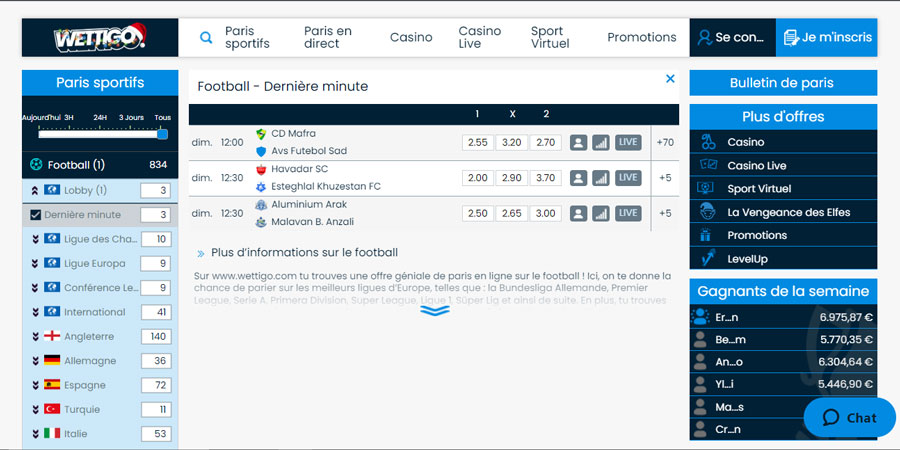
Task: Click the Se connecter button
Action: click(x=731, y=37)
